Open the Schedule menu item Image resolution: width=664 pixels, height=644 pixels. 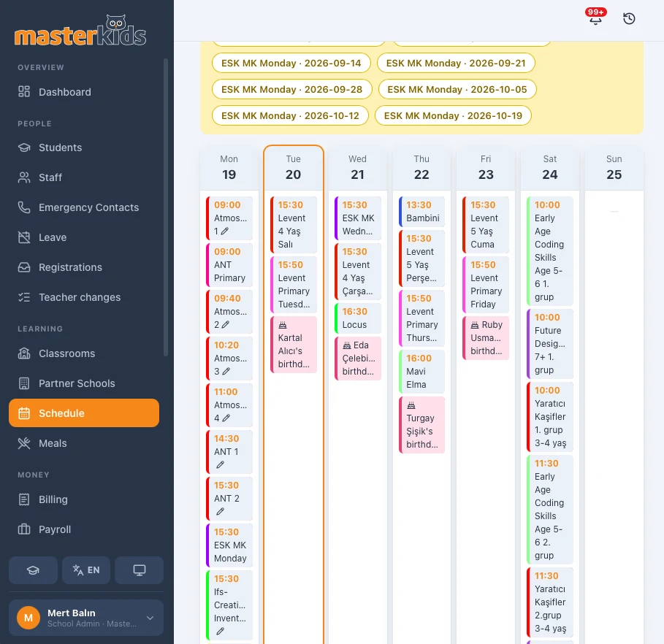coord(84,413)
